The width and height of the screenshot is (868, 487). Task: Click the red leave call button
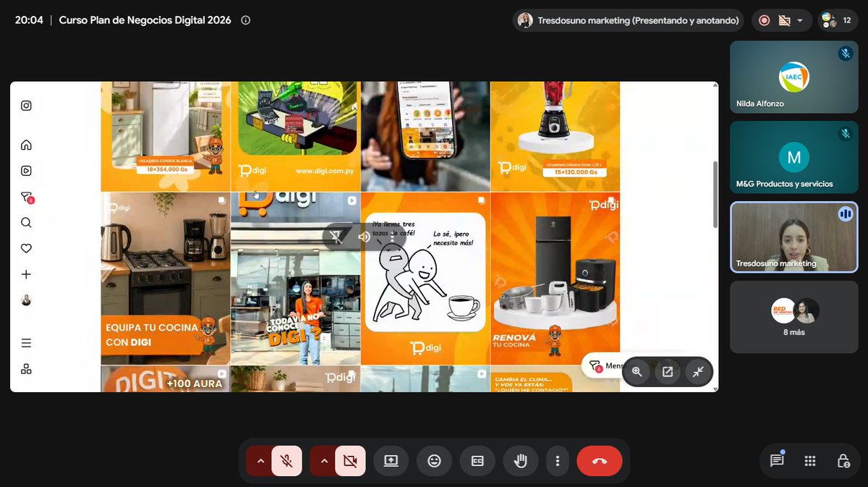coord(600,461)
